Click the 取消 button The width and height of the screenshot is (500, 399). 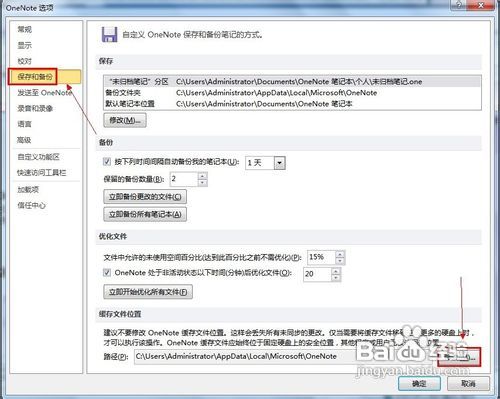468,384
